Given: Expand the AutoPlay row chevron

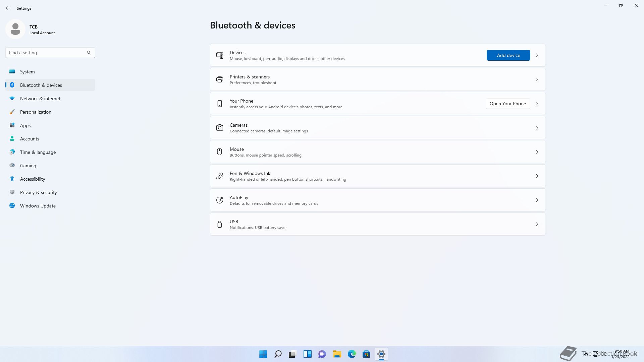Looking at the screenshot, I should pyautogui.click(x=537, y=200).
